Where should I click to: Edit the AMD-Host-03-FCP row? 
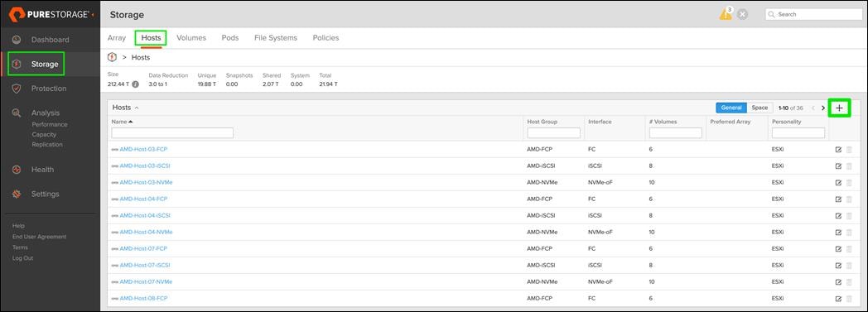(838, 149)
